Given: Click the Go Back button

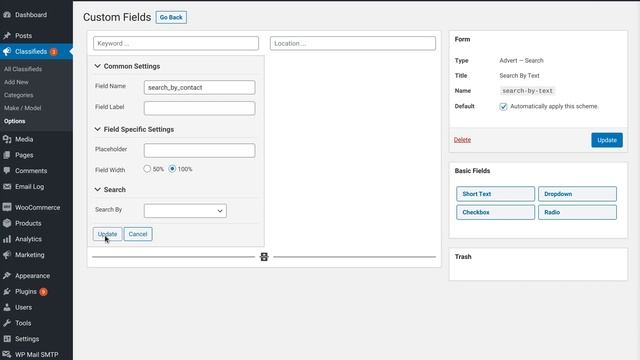Looking at the screenshot, I should click(171, 17).
